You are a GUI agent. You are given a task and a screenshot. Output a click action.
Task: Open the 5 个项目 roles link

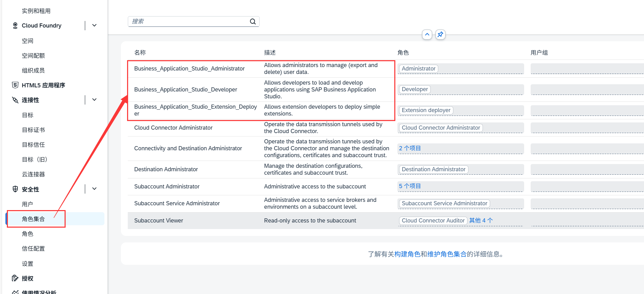tap(410, 186)
